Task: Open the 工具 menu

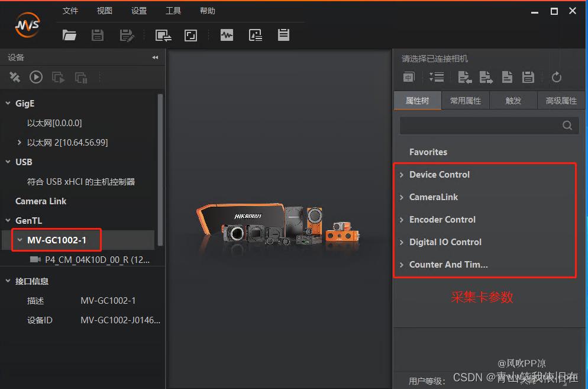Action: pos(173,11)
